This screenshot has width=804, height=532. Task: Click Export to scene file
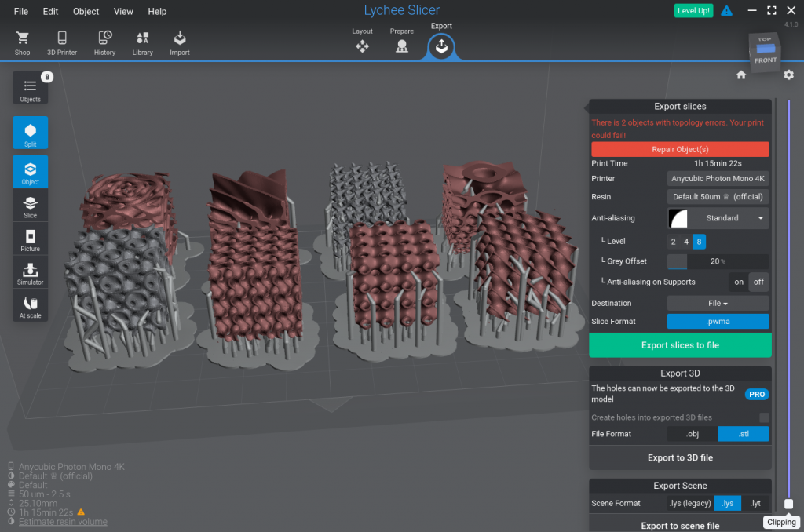coord(680,526)
